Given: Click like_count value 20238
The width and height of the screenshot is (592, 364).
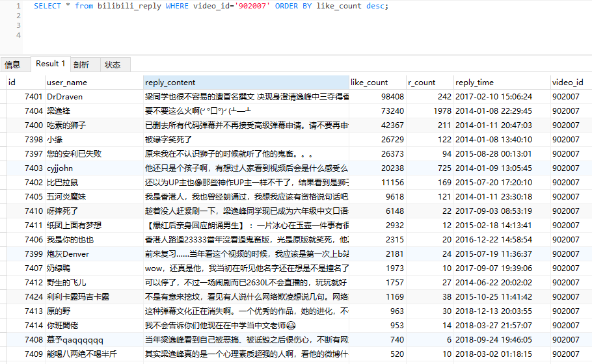Looking at the screenshot, I should tap(392, 168).
